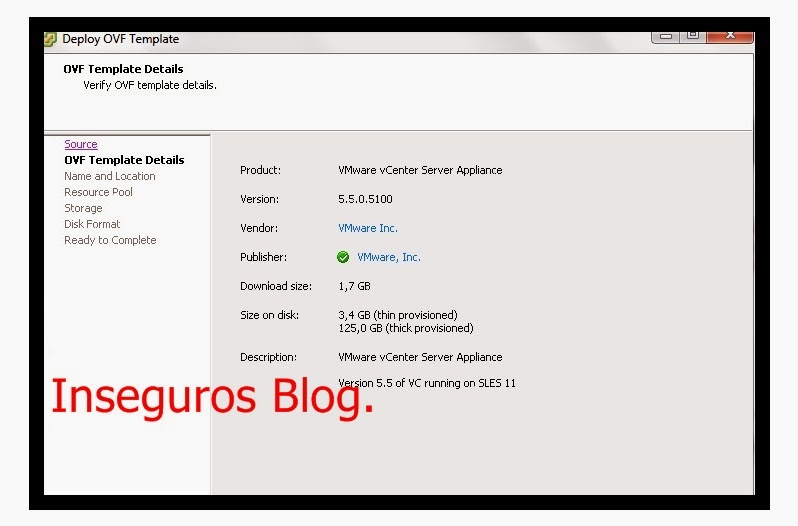Viewport: 798px width, 526px height.
Task: Go to the Ready to Complete step
Action: tap(110, 240)
